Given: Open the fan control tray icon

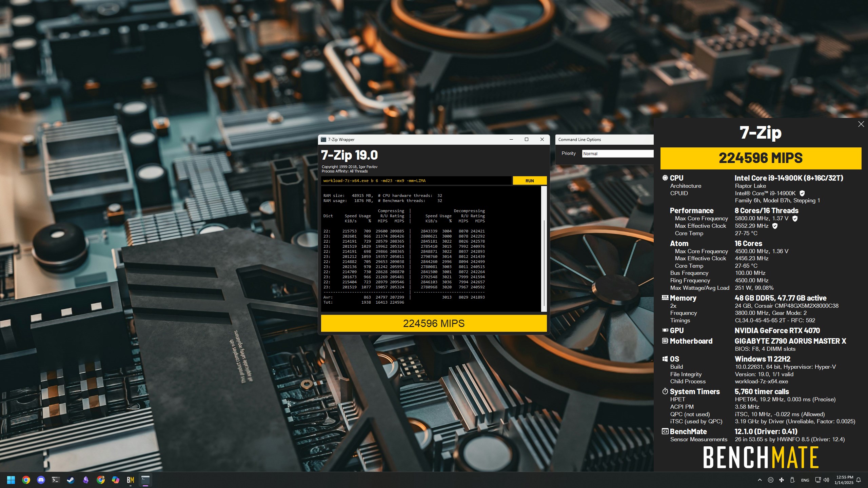Looking at the screenshot, I should [782, 480].
